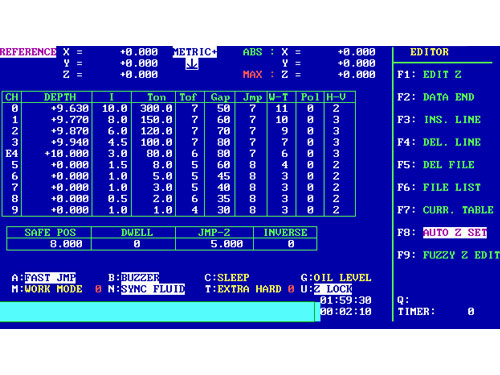Click the Q: prompt field
Viewport: 500px width, 375px height.
pos(403,300)
